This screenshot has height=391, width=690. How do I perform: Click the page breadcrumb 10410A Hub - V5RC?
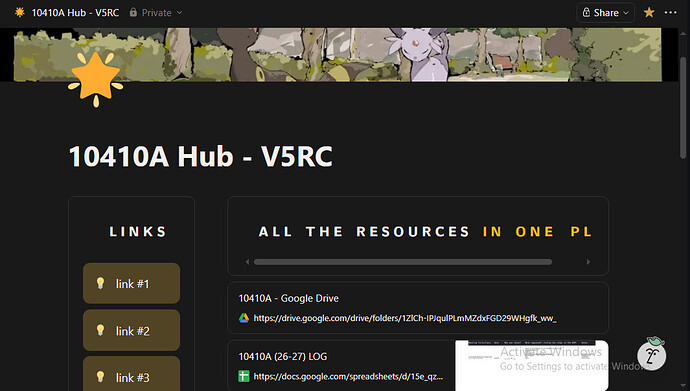point(75,13)
